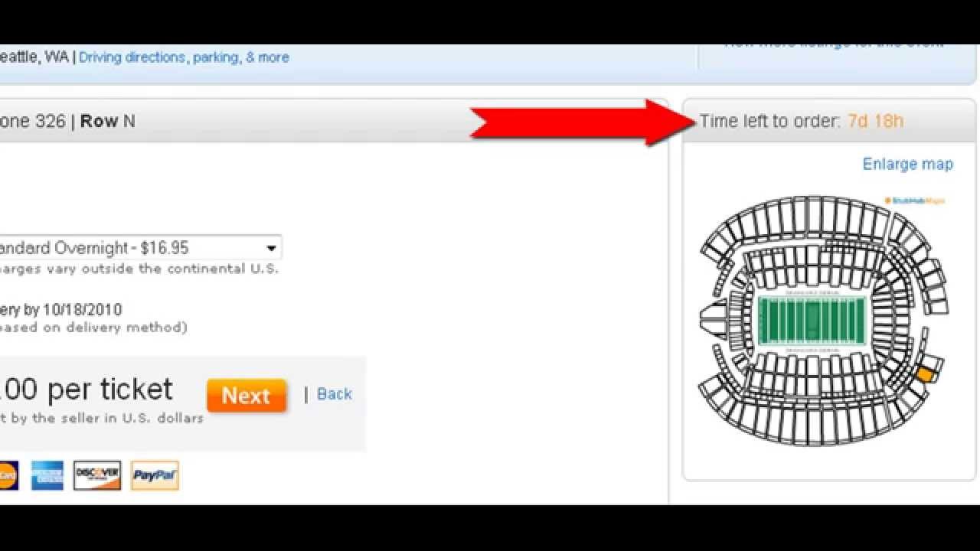This screenshot has height=551, width=980.
Task: Open the shipping method dropdown arrow
Action: click(x=271, y=248)
